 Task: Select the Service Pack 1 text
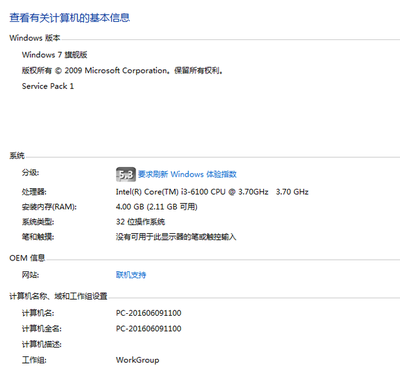pos(48,86)
